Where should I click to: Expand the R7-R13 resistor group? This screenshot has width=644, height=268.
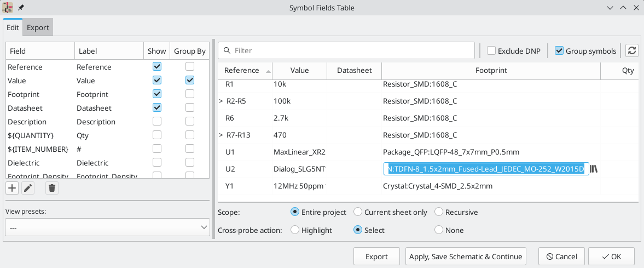point(222,135)
